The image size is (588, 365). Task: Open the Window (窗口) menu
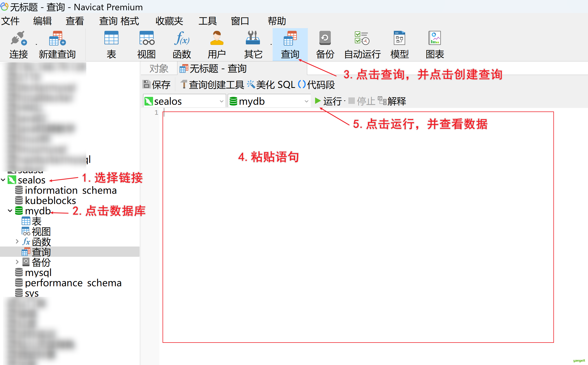240,21
